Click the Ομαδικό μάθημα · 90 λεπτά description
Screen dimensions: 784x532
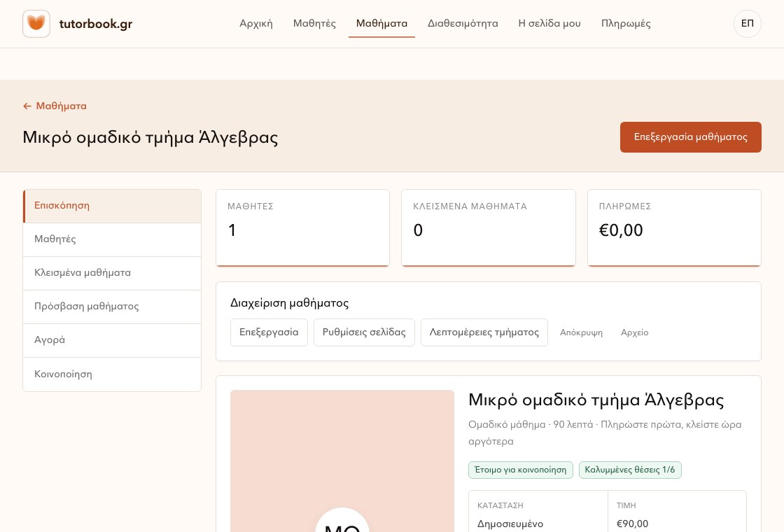point(605,433)
